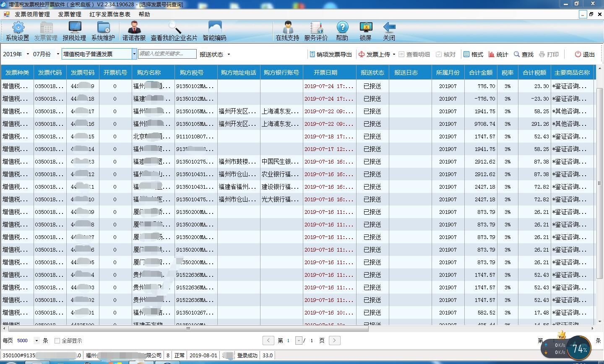Click date cell 2019-07-17 12:...
Image resolution: width=604 pixels, height=364 pixels.
329,149
